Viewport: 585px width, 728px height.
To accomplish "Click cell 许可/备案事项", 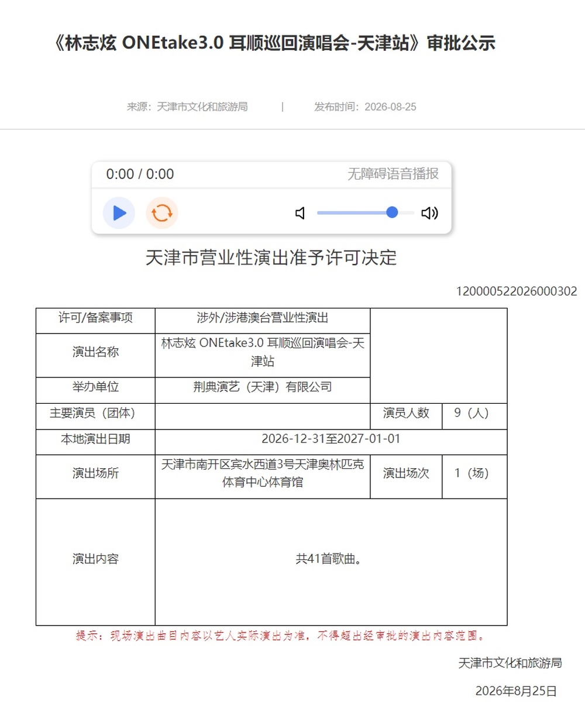I will (x=95, y=321).
